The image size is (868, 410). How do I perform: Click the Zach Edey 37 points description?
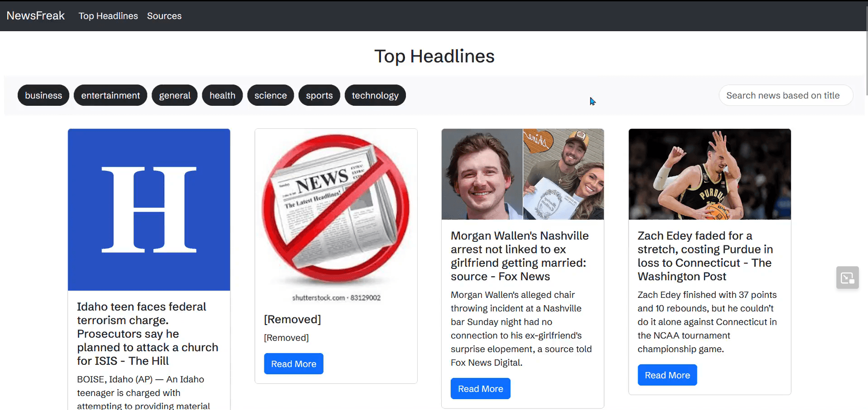(x=707, y=322)
